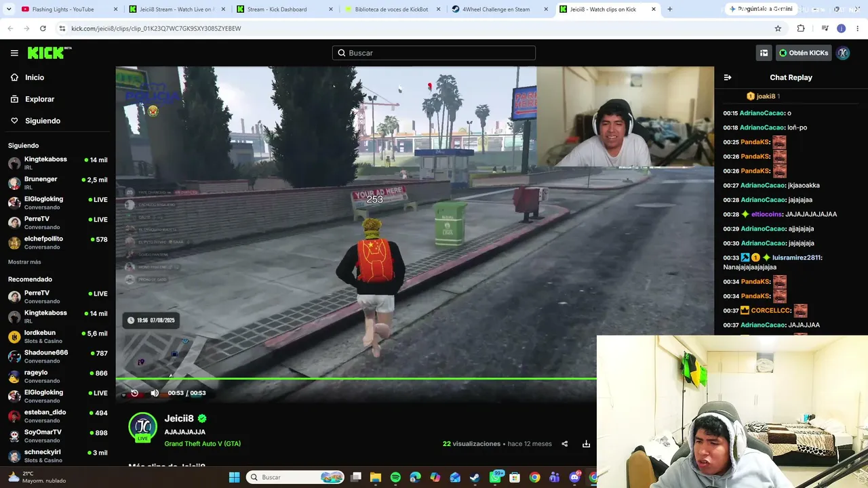
Task: Open schneckyirl recommended channel
Action: click(x=58, y=455)
